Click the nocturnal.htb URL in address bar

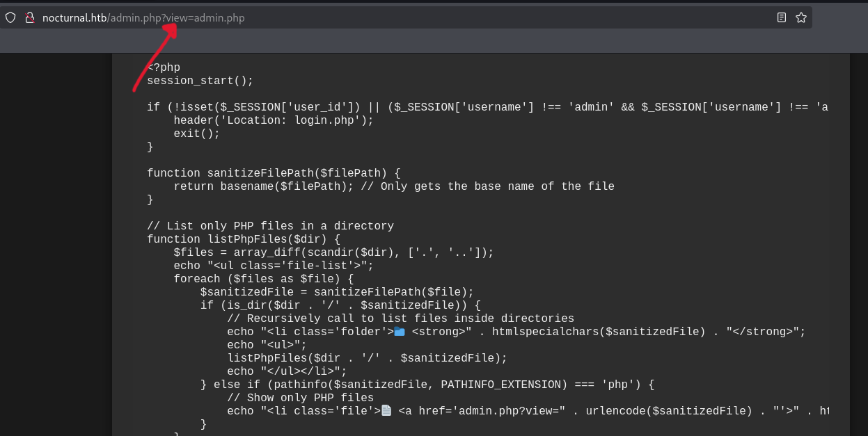(74, 18)
